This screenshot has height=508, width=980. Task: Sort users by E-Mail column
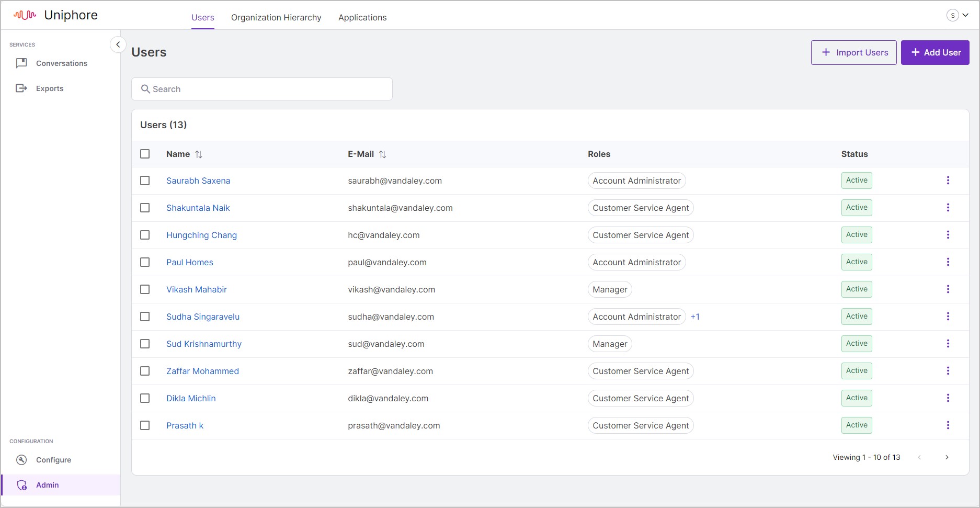[382, 154]
